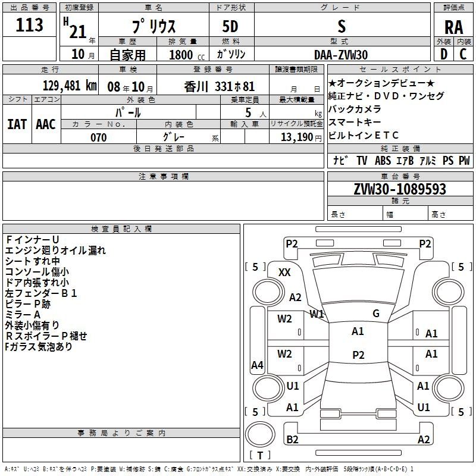
Task: Click the 長さ dimension field
Action: pyautogui.click(x=355, y=214)
